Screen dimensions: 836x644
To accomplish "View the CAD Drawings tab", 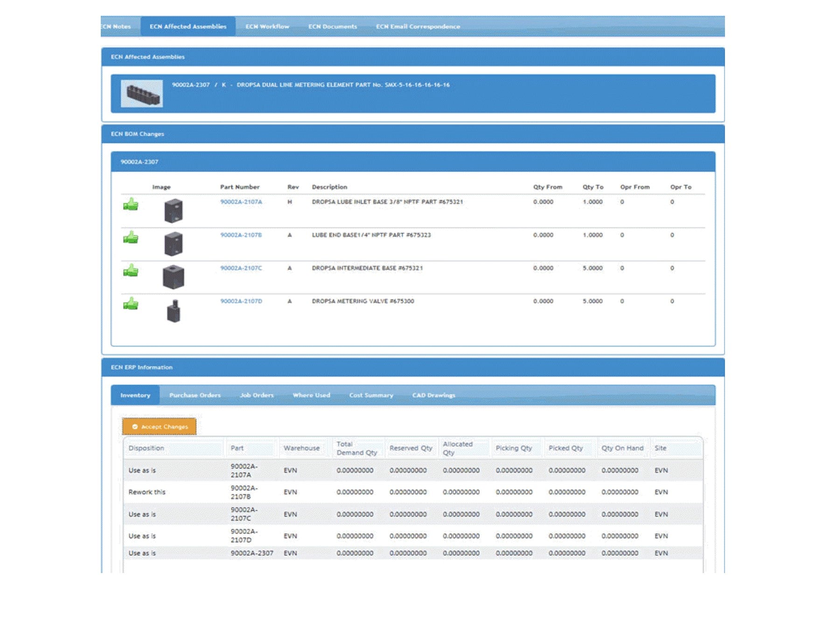I will coord(433,395).
